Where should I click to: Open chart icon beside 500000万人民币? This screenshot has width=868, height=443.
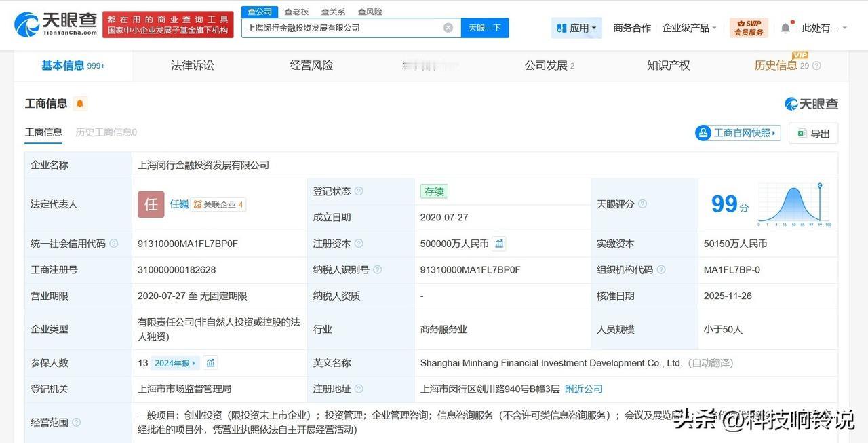tap(500, 244)
